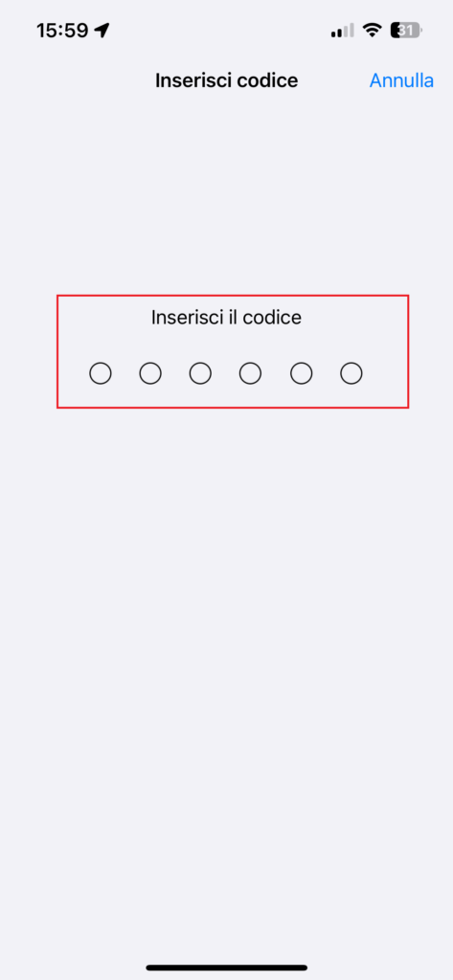Viewport: 453px width, 980px height.
Task: Click the 15:59 clock in status bar
Action: [x=62, y=30]
